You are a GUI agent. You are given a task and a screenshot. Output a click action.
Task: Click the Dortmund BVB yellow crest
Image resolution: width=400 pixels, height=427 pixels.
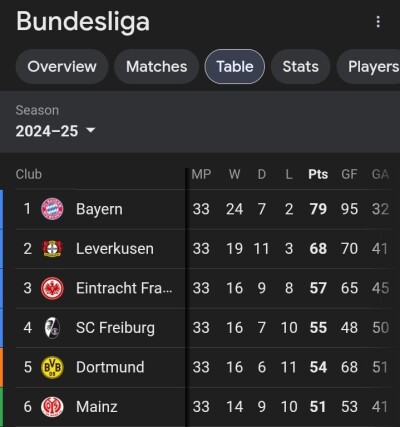(52, 367)
